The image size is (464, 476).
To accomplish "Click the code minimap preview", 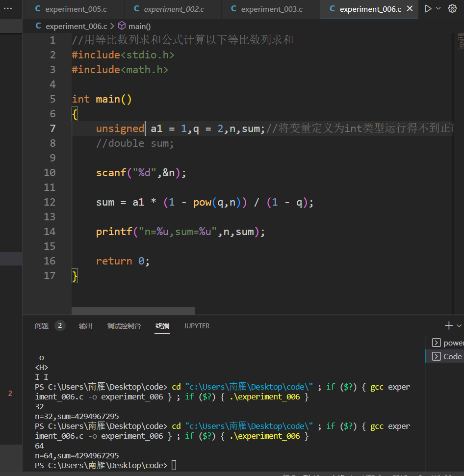I will click(460, 42).
